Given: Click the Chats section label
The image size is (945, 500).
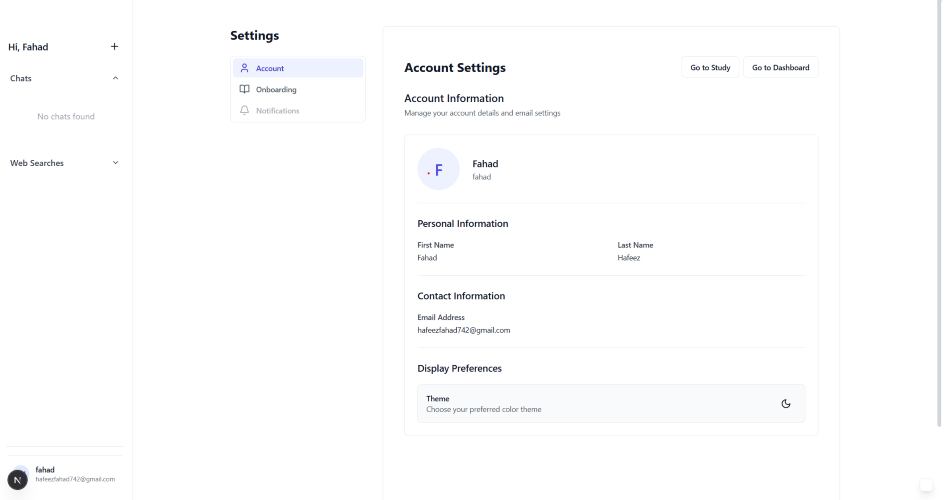Looking at the screenshot, I should [x=20, y=78].
